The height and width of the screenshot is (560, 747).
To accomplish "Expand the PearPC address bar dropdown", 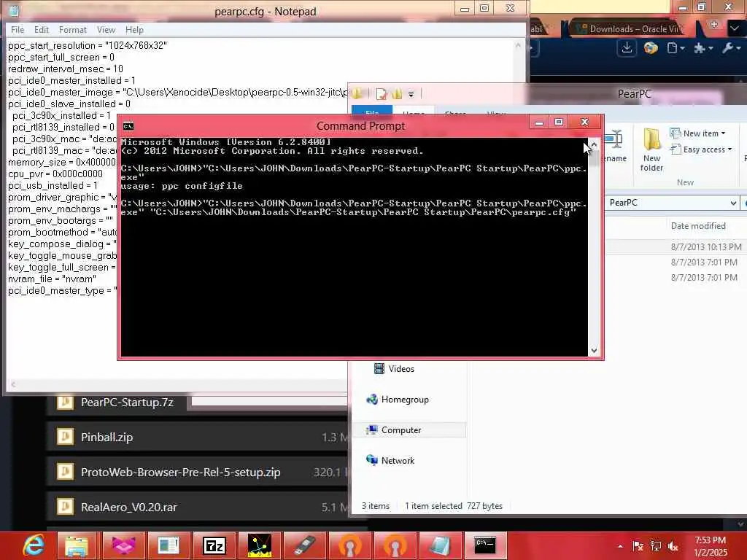I will coord(733,203).
